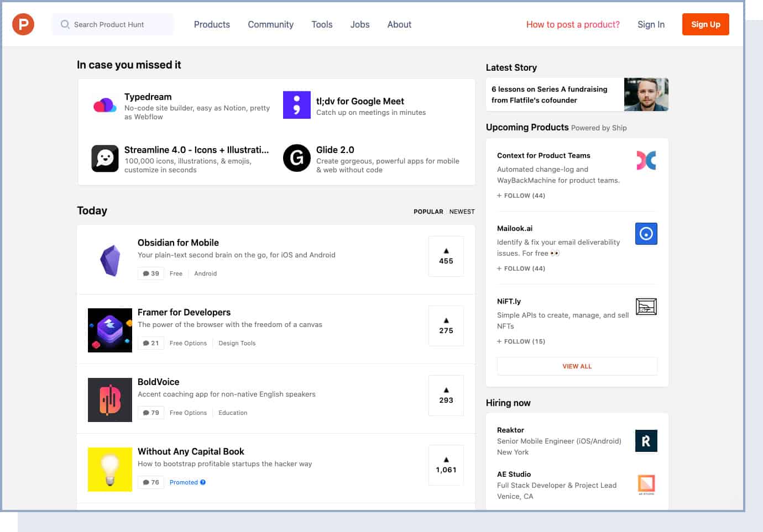
Task: Click the Latest Story author photo
Action: [646, 94]
